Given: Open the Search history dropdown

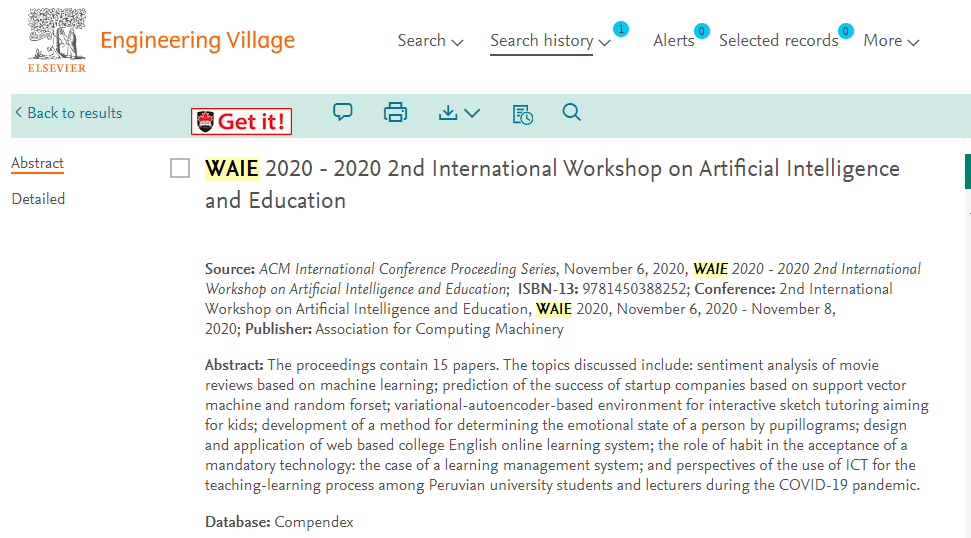Looking at the screenshot, I should tap(550, 41).
